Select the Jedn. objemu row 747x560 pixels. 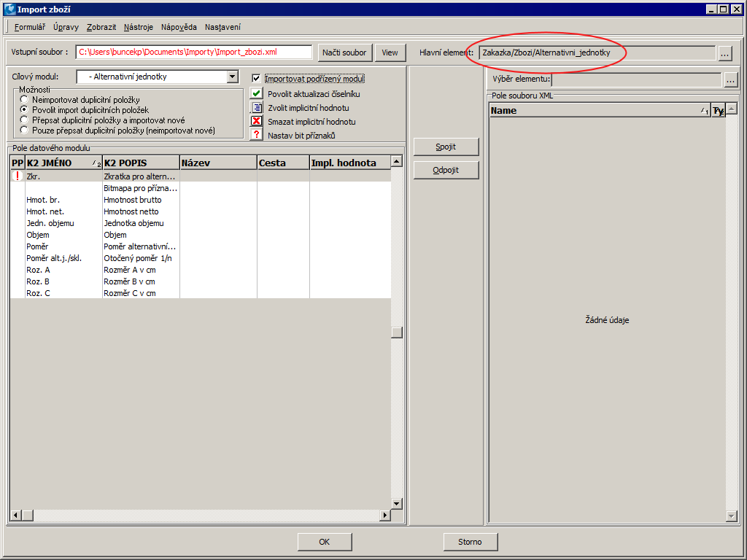[x=201, y=223]
